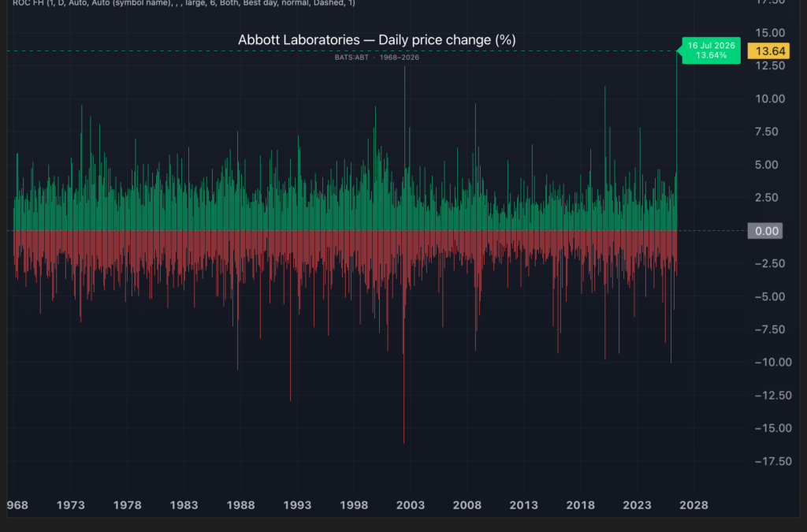Click the −7.50 price scale value

[x=770, y=329]
